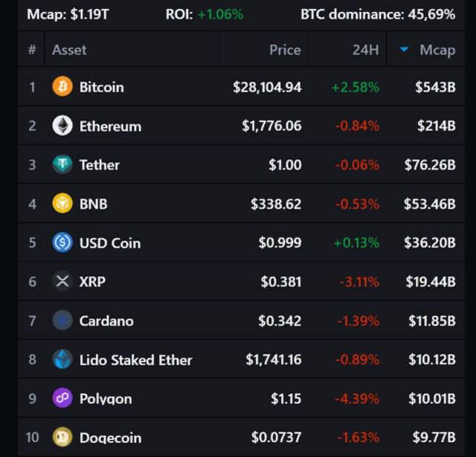
Task: Click the BTC dominance 45,69% stat
Action: tap(378, 14)
